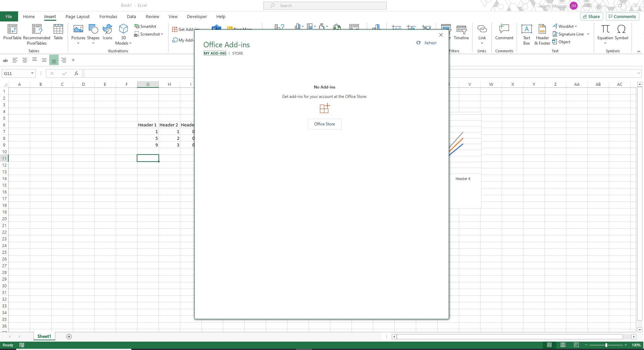This screenshot has width=644, height=350.
Task: Switch to the Formulas ribbon tab
Action: 108,16
